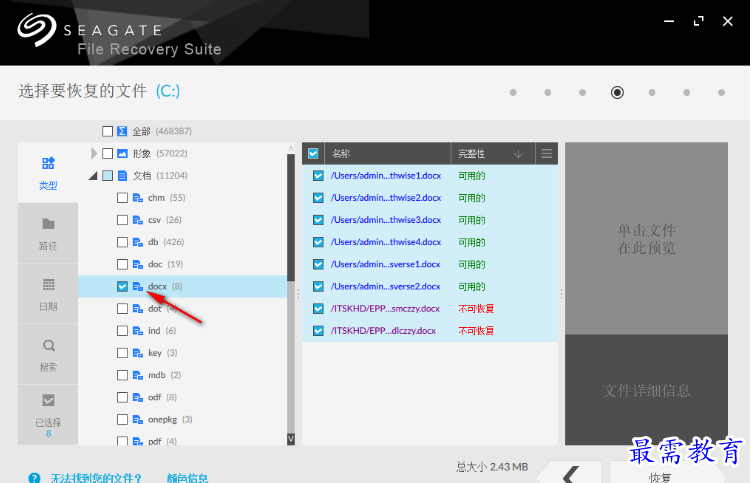751x483 pixels.
Task: Toggle the 文档 (11204) checkbox
Action: tap(107, 175)
